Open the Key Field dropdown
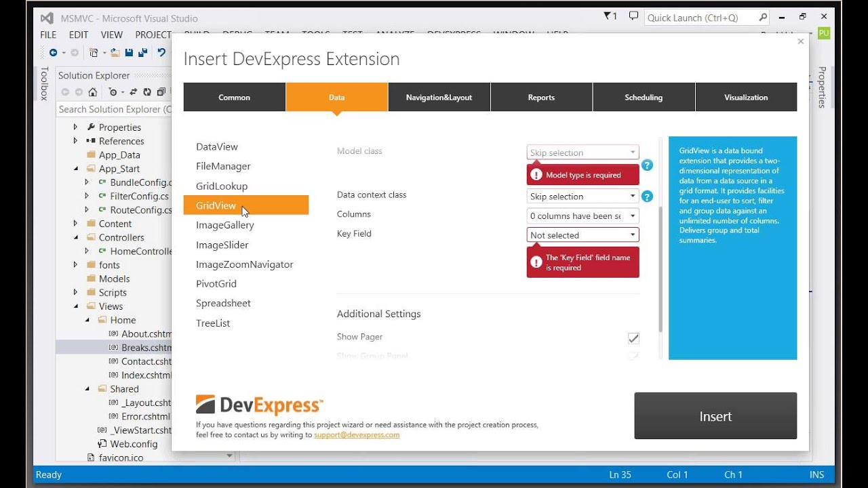The image size is (868, 488). pos(583,235)
